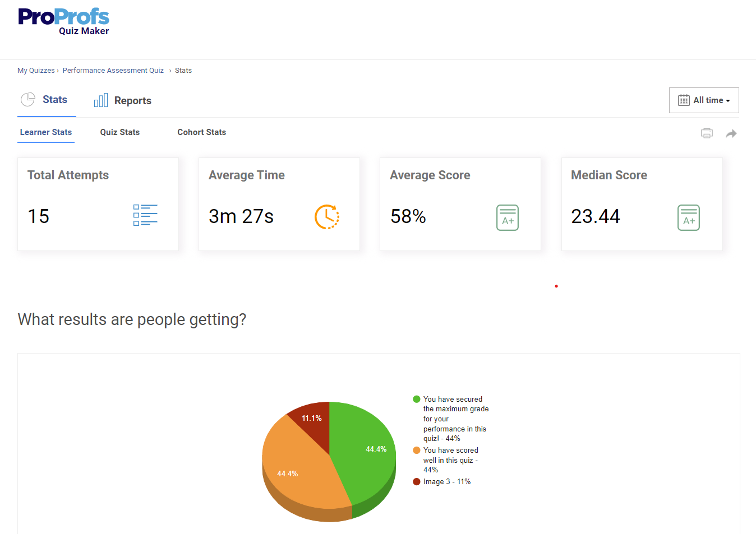Switch to the Cohort Stats tab
Viewport: 756px width, 534px height.
click(201, 132)
